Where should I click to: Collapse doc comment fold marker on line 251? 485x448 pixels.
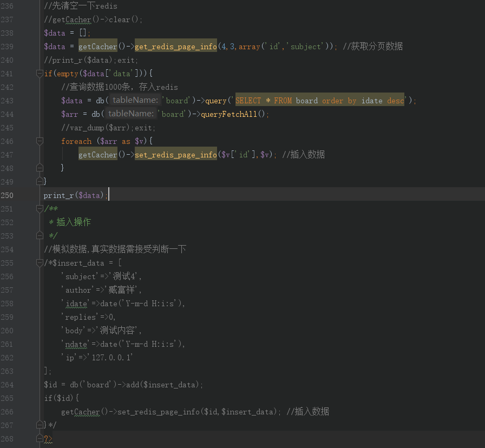pyautogui.click(x=40, y=209)
